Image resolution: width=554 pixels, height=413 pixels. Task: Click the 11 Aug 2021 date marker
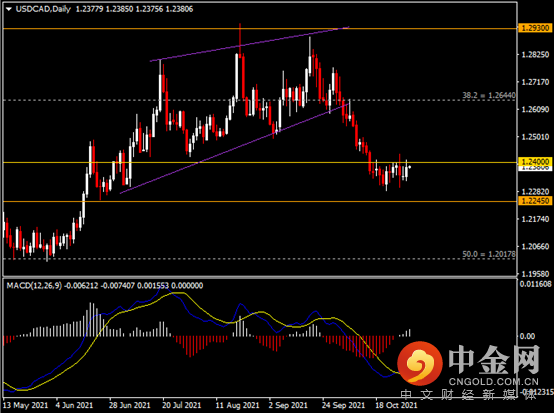[x=237, y=405]
